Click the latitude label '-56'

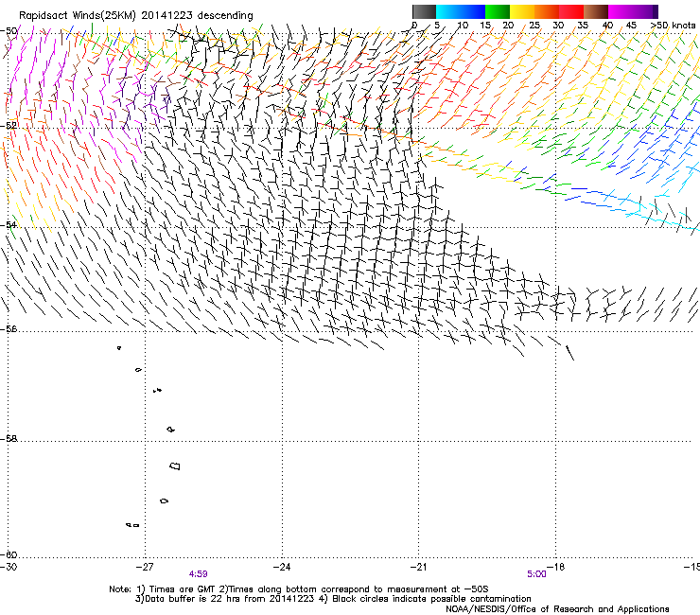click(9, 329)
